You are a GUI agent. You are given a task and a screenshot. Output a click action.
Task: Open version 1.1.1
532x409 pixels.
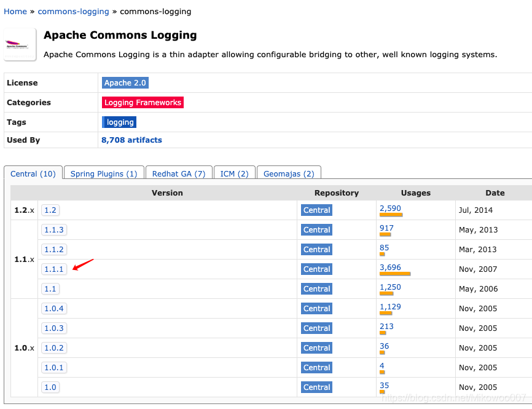pos(54,269)
